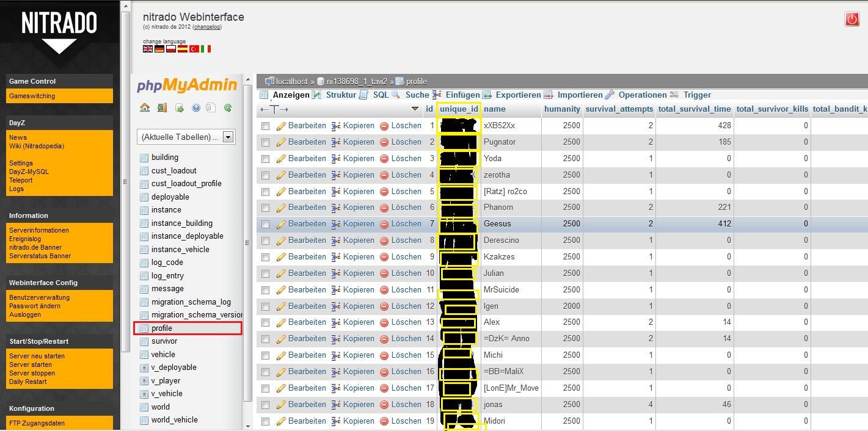Select the survivor table in tree
Image resolution: width=868 pixels, height=431 pixels.
coord(164,341)
